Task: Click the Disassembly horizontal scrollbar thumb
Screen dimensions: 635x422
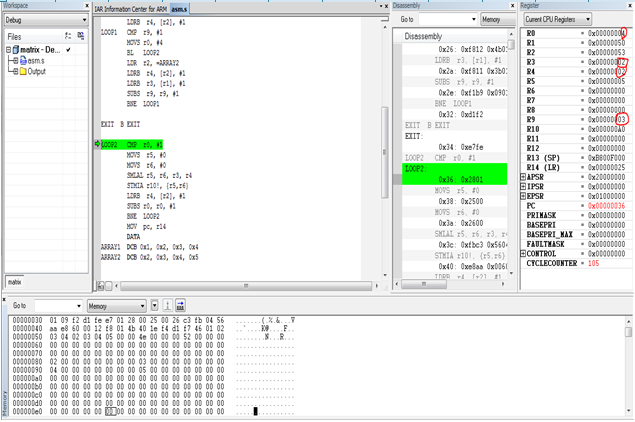Action: (424, 284)
